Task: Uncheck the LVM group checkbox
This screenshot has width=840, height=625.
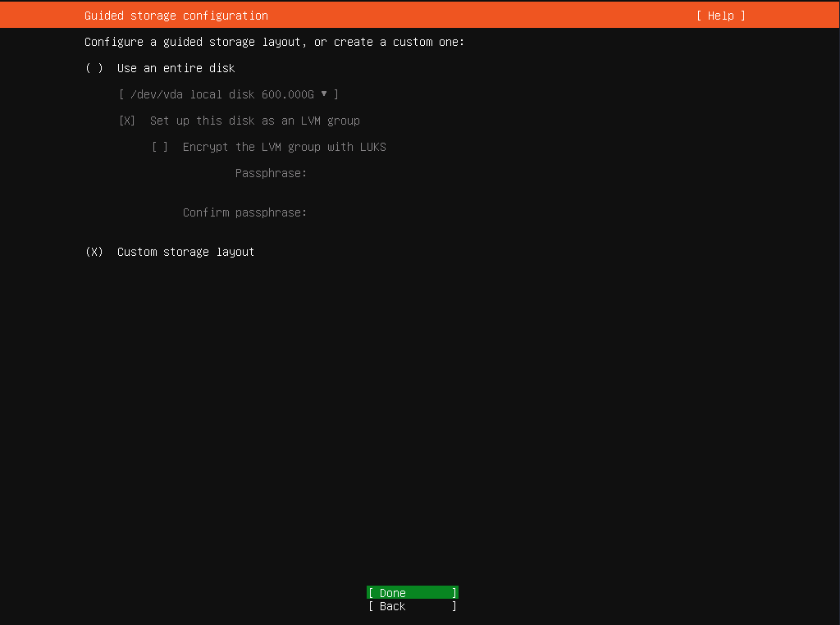Action: coord(127,121)
